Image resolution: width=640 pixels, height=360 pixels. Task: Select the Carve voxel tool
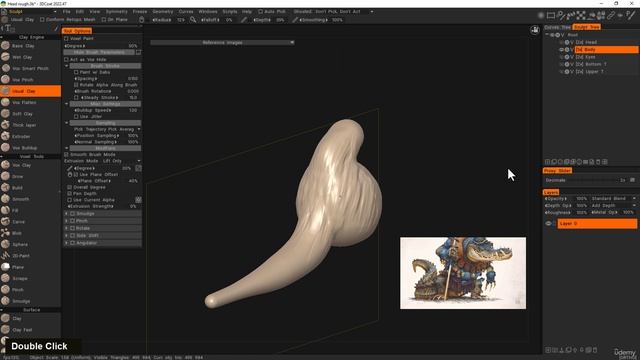click(30, 222)
